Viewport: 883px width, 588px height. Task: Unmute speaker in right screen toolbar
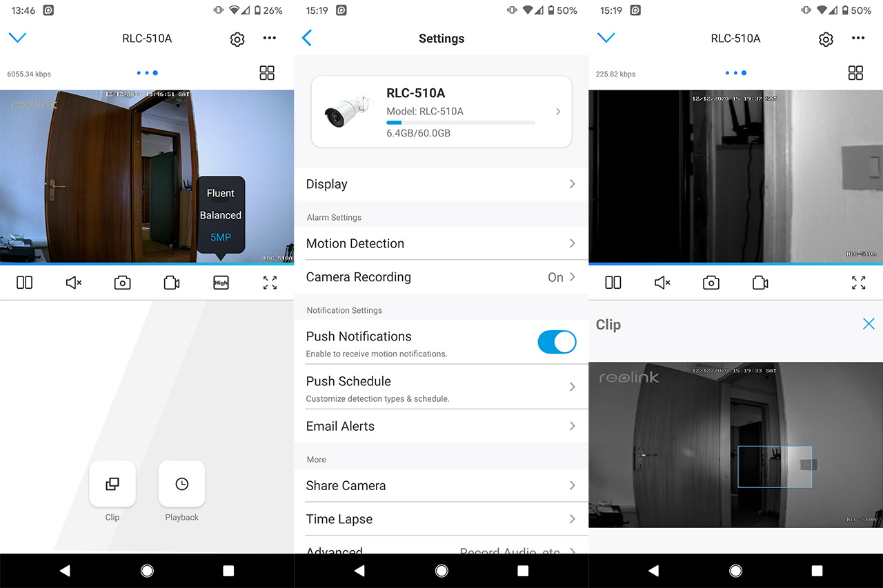(x=662, y=283)
